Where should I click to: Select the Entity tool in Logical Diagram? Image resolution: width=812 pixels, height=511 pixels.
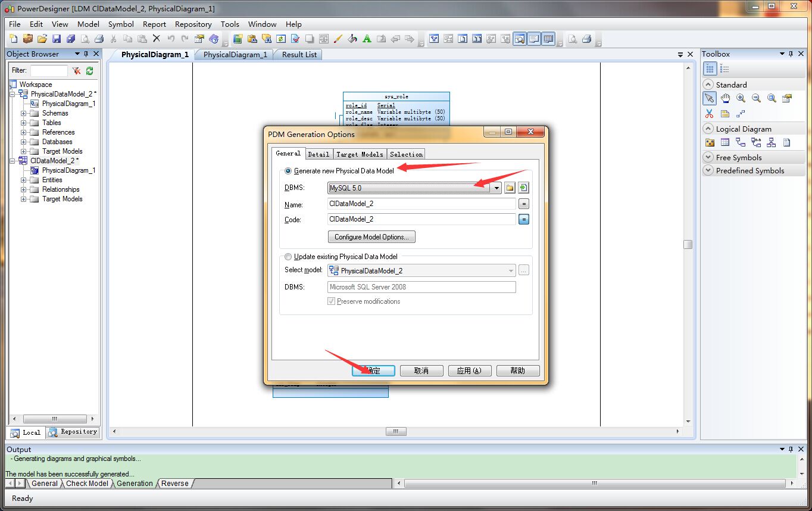pos(725,142)
